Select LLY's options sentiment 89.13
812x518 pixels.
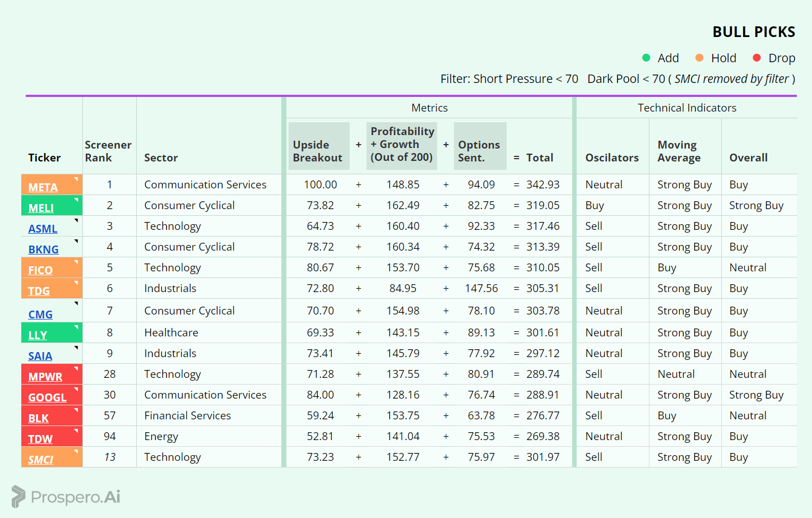481,332
